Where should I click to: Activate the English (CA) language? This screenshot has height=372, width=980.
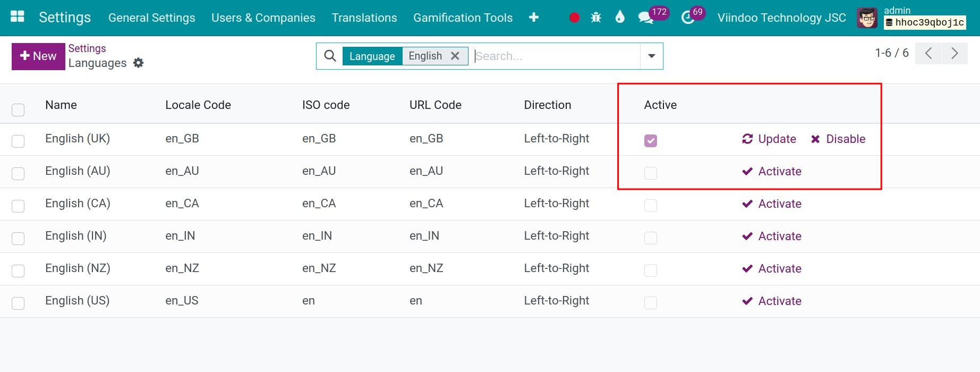pos(772,204)
